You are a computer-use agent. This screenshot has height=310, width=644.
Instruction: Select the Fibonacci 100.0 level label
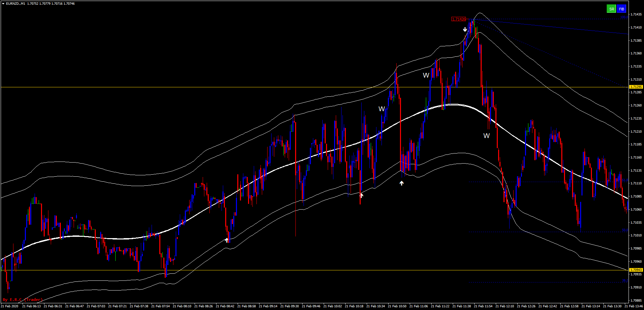[x=624, y=17]
